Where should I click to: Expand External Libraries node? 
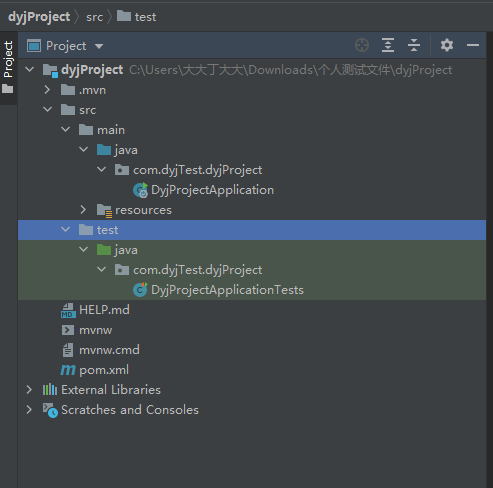click(x=29, y=390)
